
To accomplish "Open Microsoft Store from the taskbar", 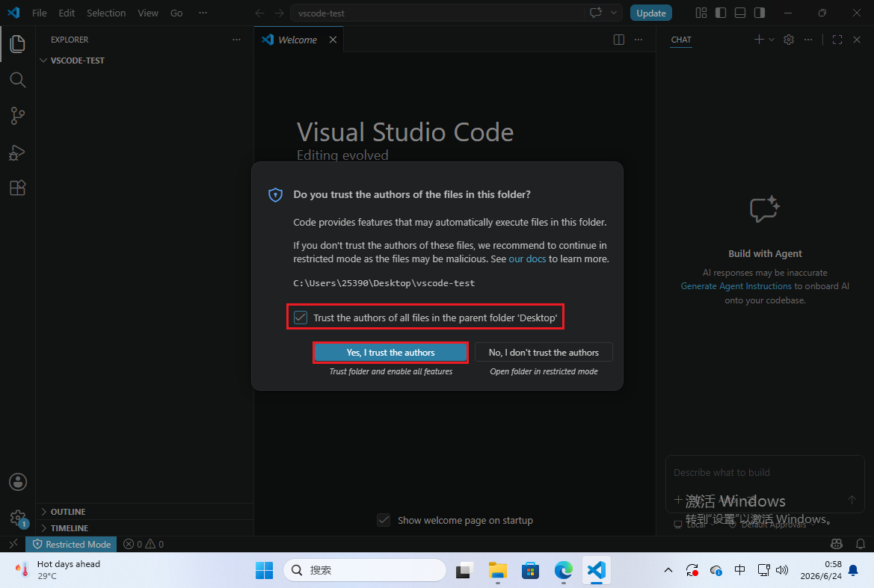I will (530, 570).
